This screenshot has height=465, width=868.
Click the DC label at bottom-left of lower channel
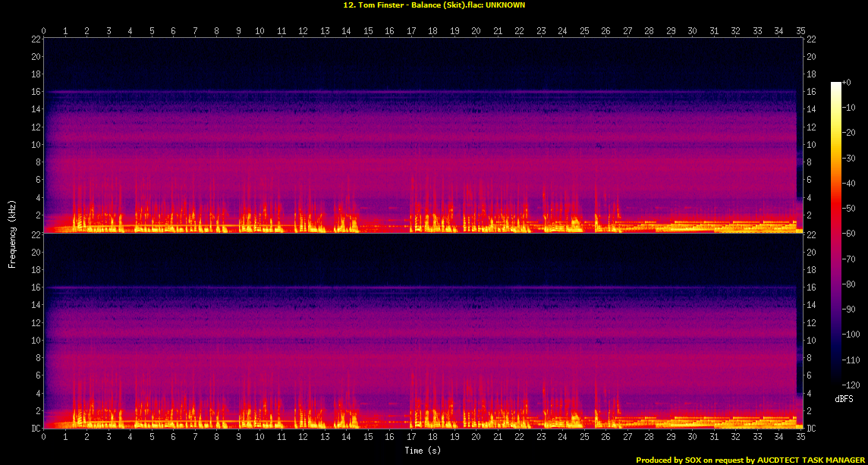pos(35,429)
